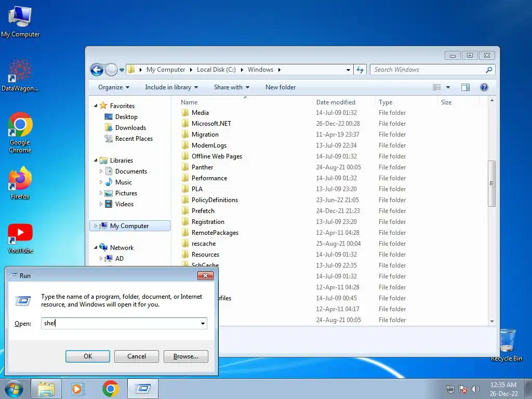Click the scrollbar down arrow
The image size is (532, 399).
pos(492,321)
